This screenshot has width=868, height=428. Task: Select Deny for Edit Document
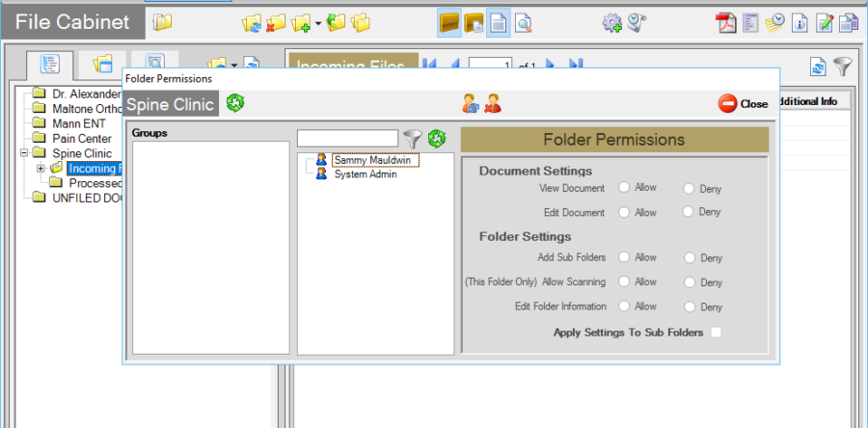689,211
